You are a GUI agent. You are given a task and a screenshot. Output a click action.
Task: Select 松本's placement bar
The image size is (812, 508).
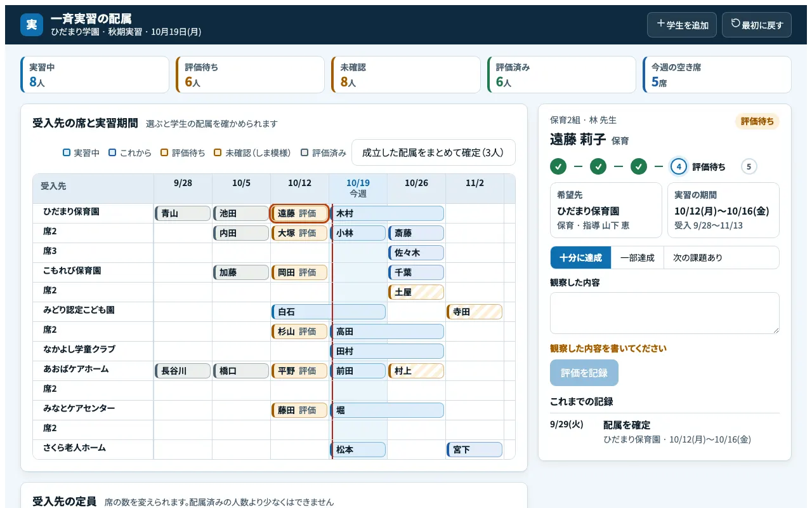[x=358, y=450]
